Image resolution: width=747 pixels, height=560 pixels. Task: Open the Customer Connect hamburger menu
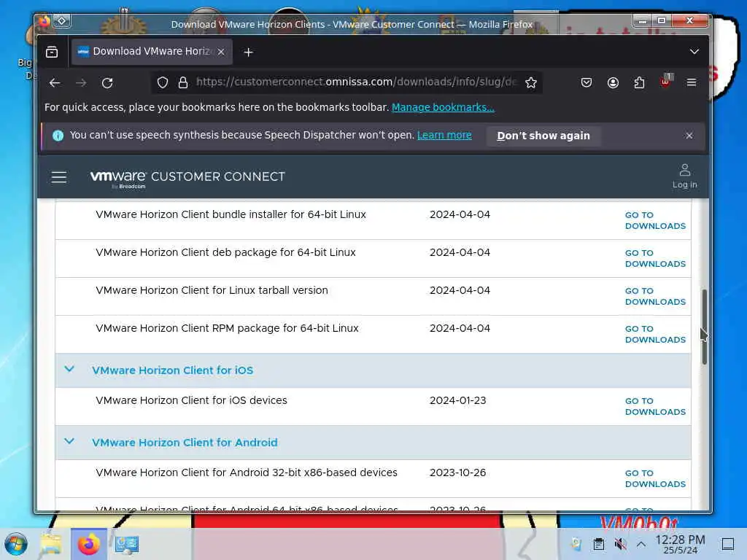tap(59, 177)
